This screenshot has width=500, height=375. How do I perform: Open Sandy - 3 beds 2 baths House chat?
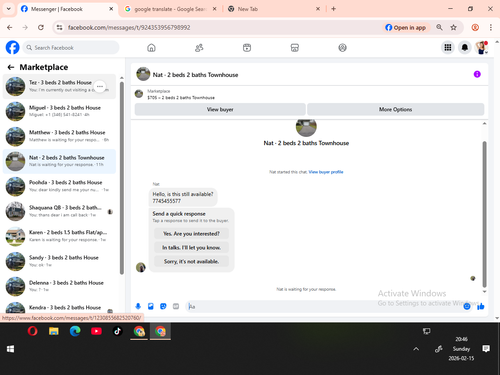(x=59, y=261)
